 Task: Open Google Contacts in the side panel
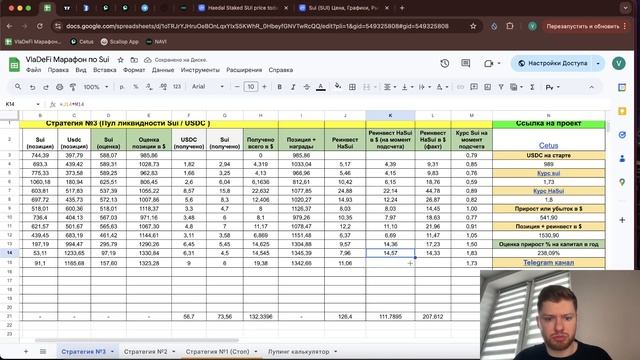pos(622,158)
